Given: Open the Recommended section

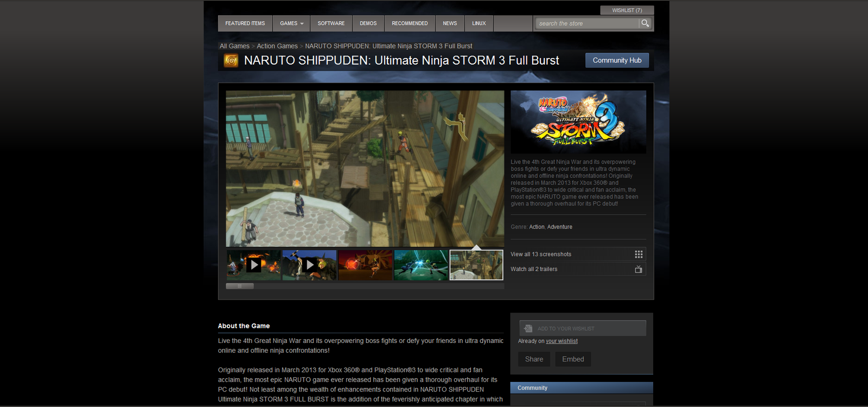Looking at the screenshot, I should point(410,23).
